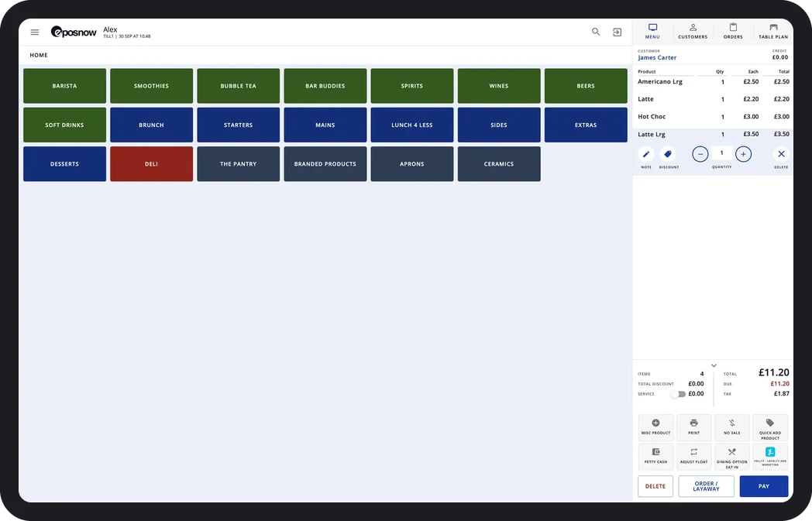The width and height of the screenshot is (812, 521).
Task: Change the Dining Option Eat In
Action: [731, 456]
